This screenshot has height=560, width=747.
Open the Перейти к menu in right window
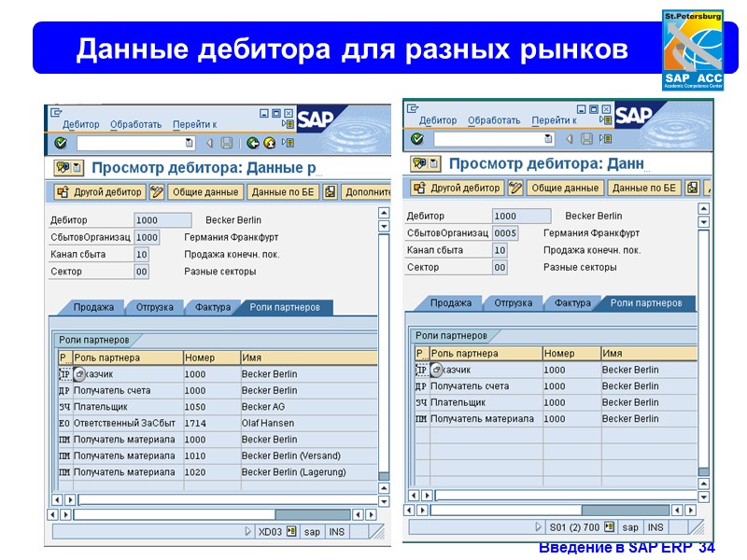pos(554,120)
